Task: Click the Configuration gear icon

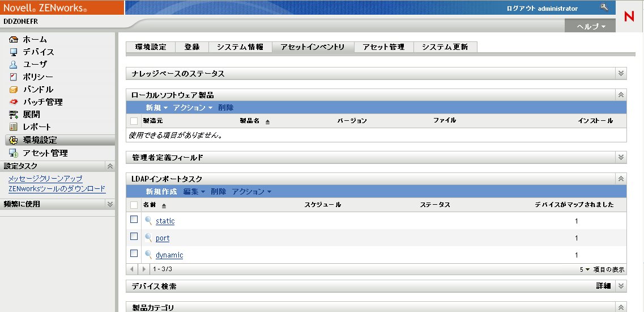Action: (x=14, y=140)
